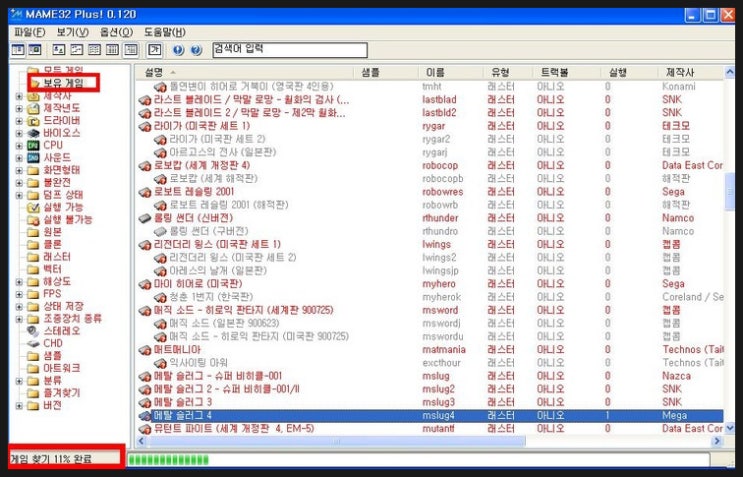Viewport: 743px width, 477px height.
Task: Click the icon beside 뮤턴트 파이트 row
Action: point(145,429)
